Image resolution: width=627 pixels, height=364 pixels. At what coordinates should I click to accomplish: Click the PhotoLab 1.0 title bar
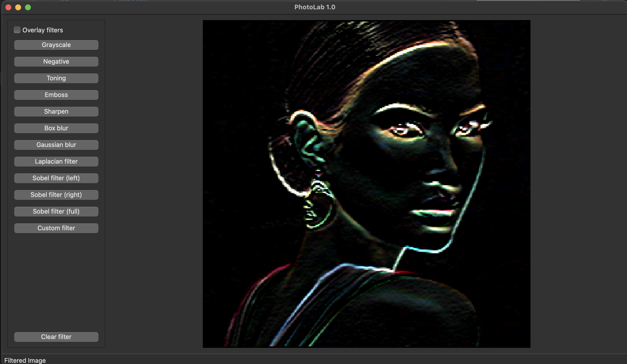point(314,7)
